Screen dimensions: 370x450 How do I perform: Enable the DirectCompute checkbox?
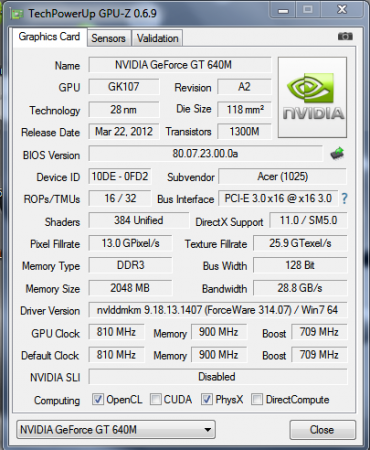pos(257,399)
